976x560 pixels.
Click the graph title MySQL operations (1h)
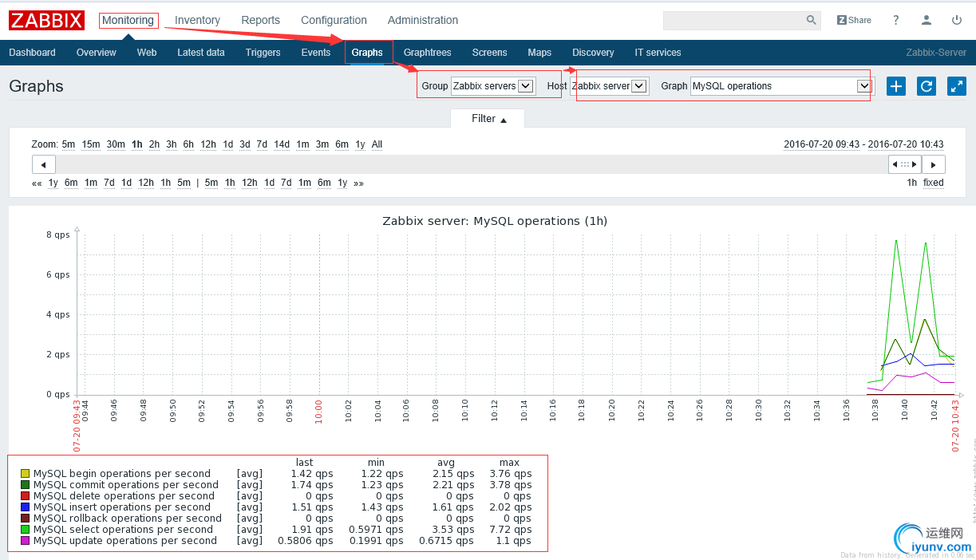495,221
